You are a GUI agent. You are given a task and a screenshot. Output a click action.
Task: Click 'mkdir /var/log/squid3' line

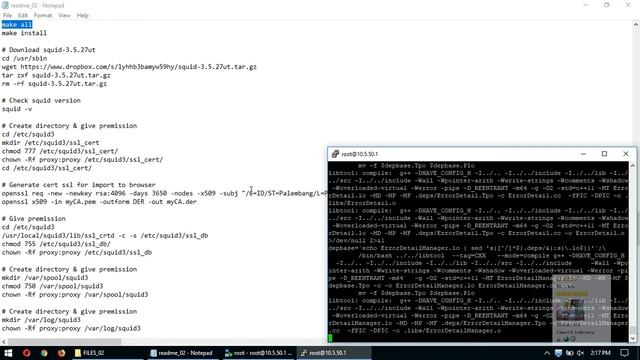[x=41, y=320]
